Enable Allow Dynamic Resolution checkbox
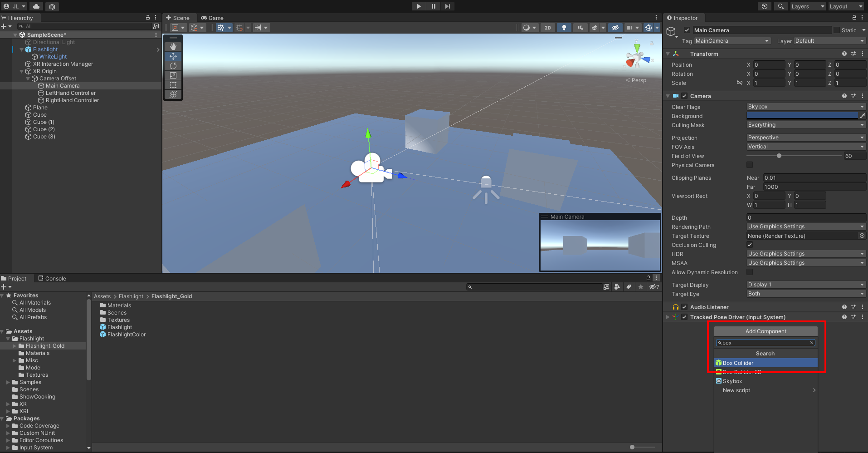The image size is (868, 453). (x=750, y=272)
